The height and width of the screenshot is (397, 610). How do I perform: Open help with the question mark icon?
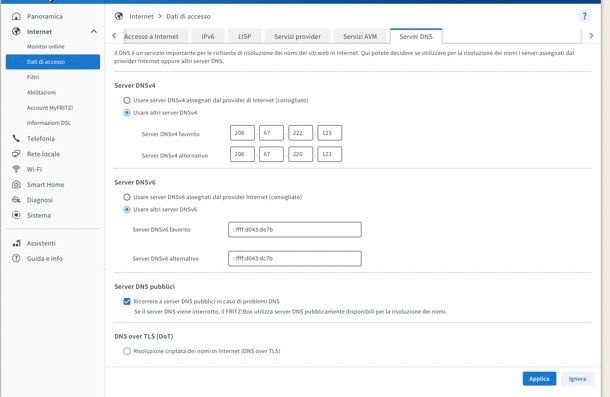point(584,16)
